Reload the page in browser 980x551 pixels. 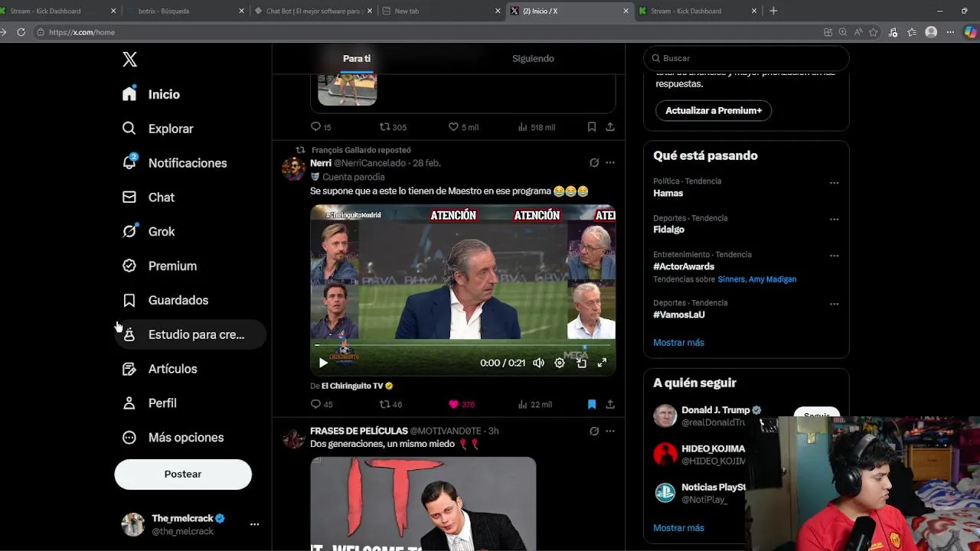point(21,32)
